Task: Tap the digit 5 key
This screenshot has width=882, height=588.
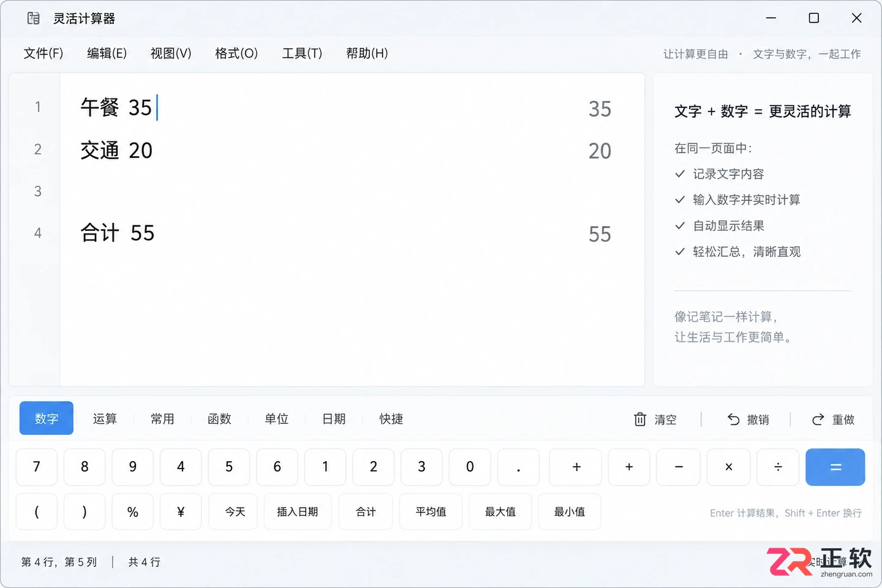Action: 229,467
